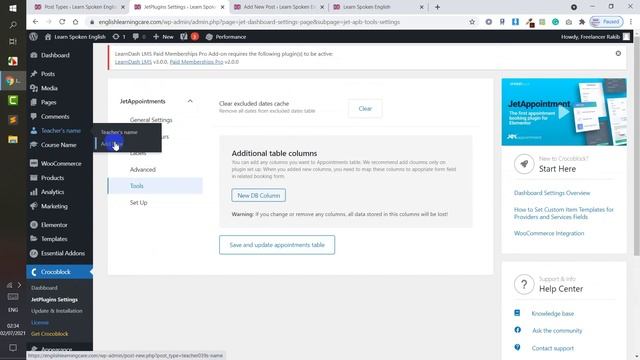The width and height of the screenshot is (640, 360).
Task: Open Contact support link
Action: [553, 348]
